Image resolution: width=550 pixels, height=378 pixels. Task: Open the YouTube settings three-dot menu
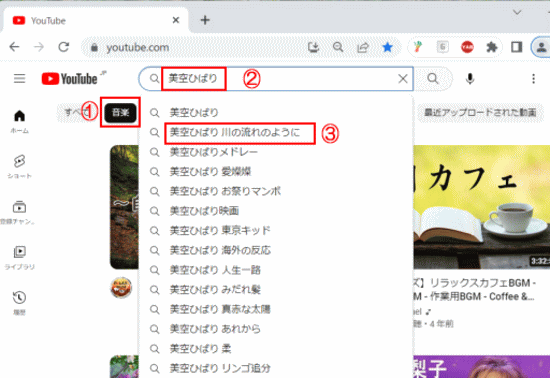[x=533, y=79]
